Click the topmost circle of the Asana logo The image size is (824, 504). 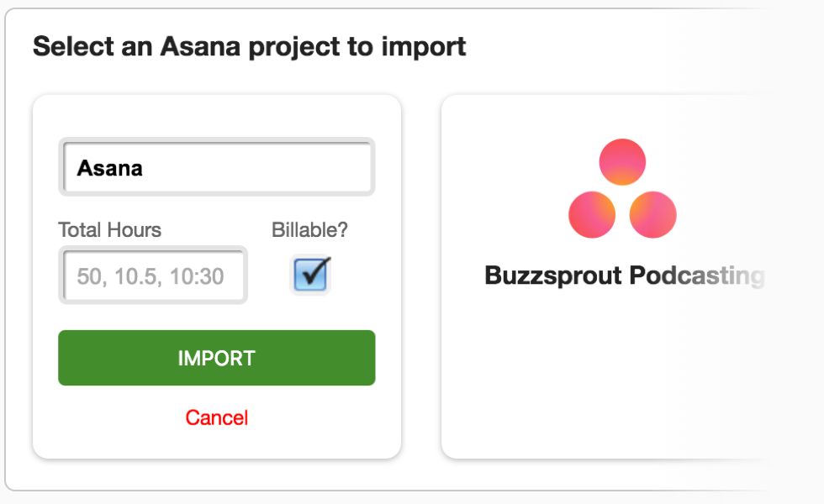[x=622, y=161]
